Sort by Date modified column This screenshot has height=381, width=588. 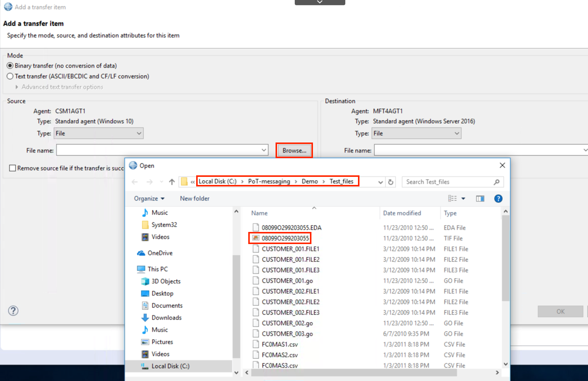[402, 213]
